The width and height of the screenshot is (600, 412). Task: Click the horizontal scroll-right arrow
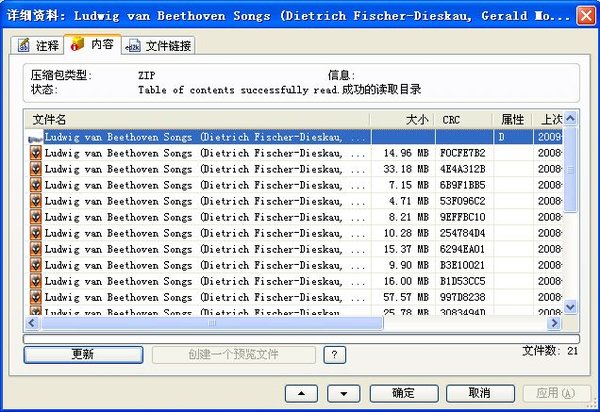click(554, 323)
